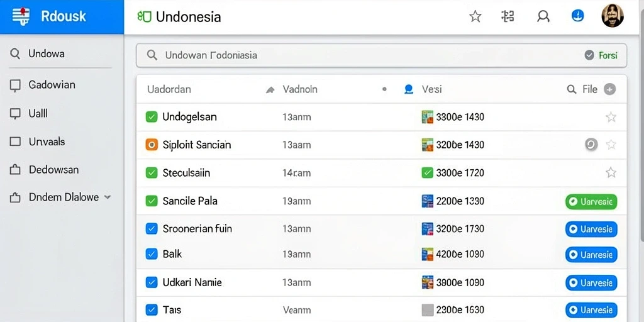Click the magnifier icon in search bar
644x322 pixels.
pos(152,55)
